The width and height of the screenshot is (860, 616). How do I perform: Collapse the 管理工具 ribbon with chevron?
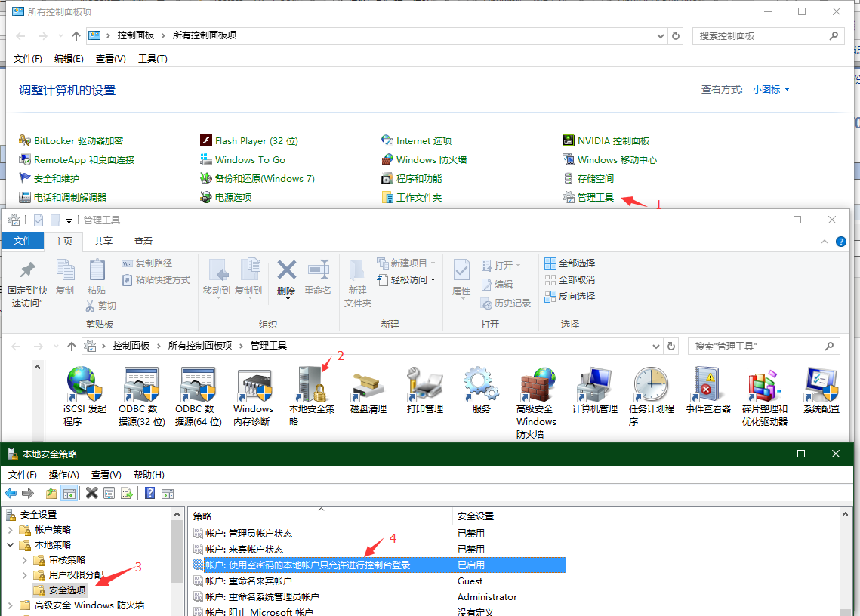pos(825,242)
